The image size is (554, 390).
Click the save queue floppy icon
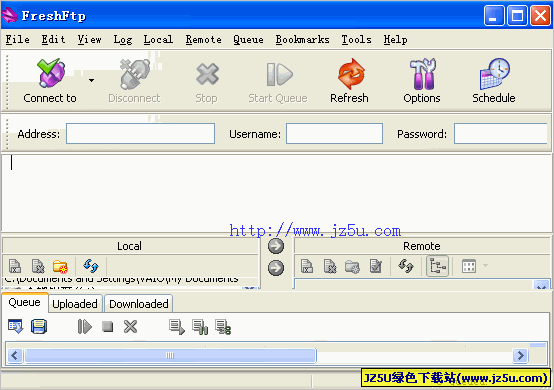tap(39, 326)
